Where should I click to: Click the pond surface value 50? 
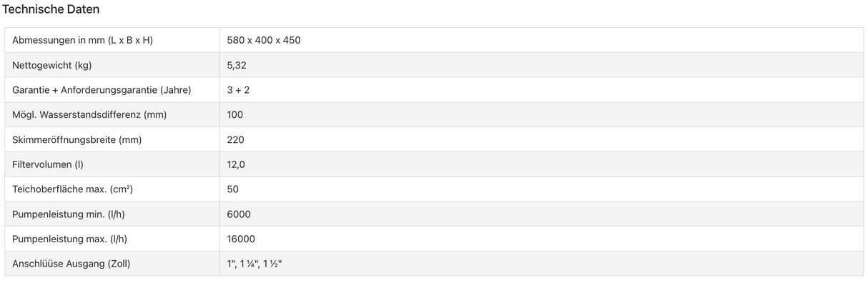[x=232, y=189]
